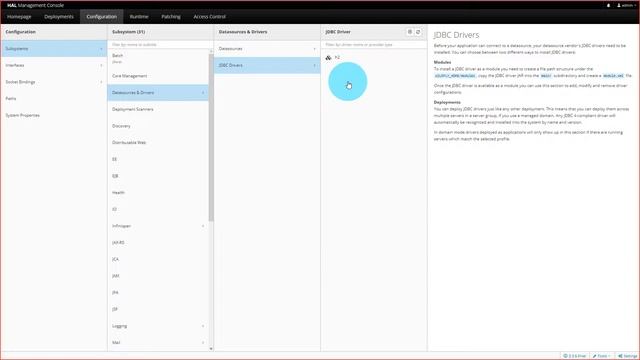Select the h2 JDBC driver entry

[374, 58]
